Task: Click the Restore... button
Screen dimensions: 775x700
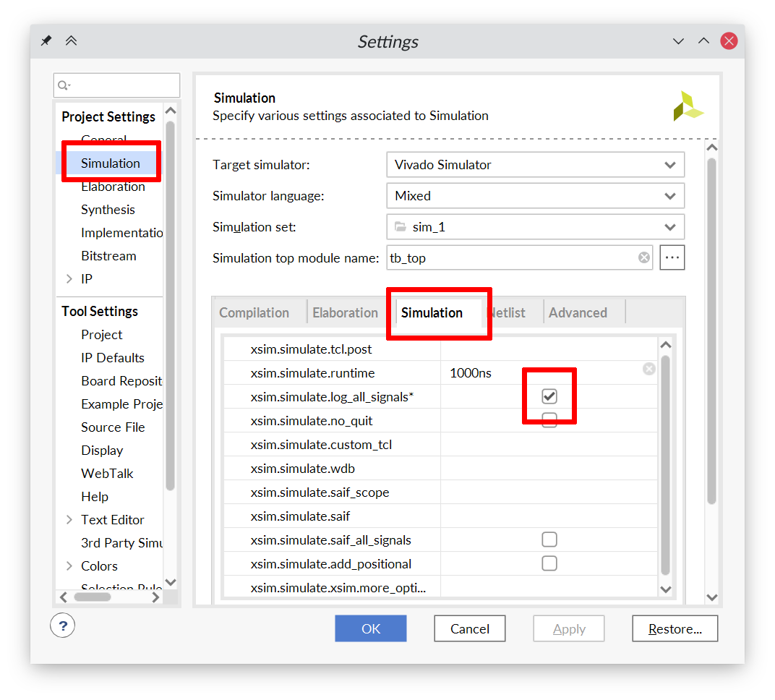Action: 675,629
